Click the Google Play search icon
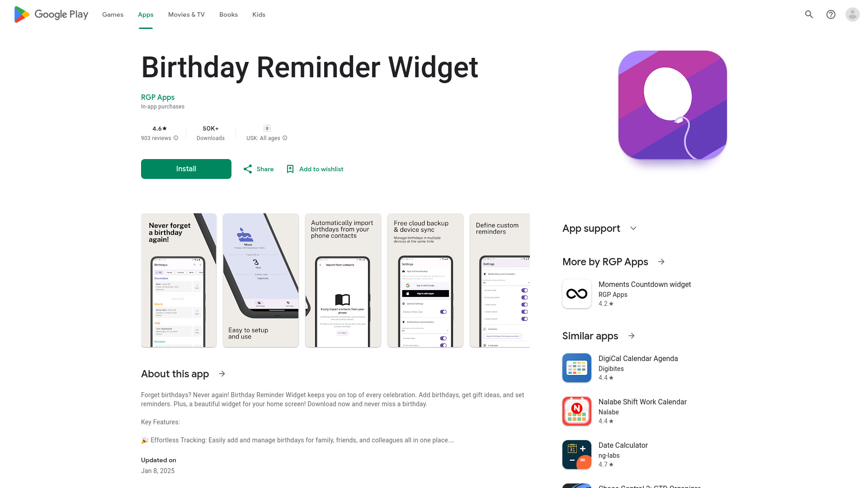 (x=810, y=14)
